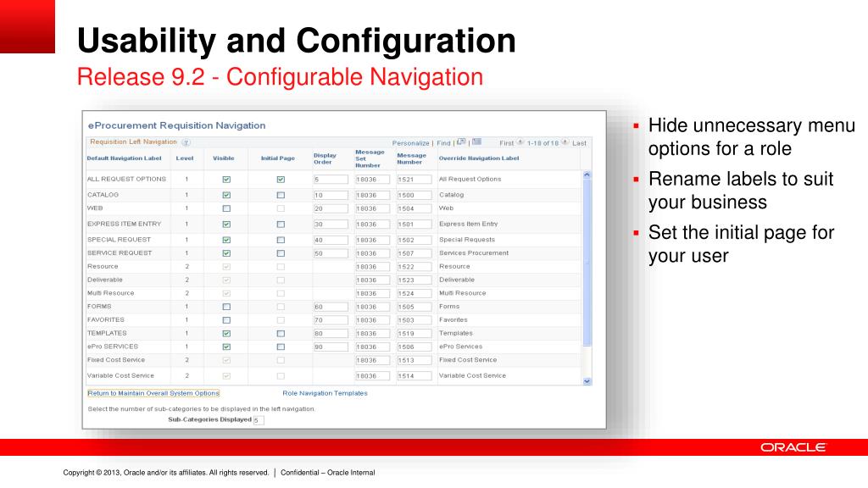Click Display Order field showing 10
Screen dimensions: 868x488
click(331, 195)
